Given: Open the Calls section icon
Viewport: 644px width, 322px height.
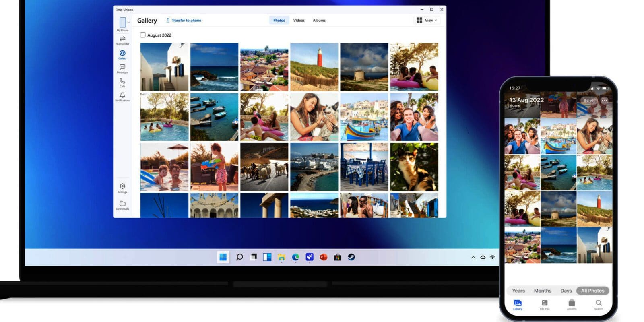Looking at the screenshot, I should pyautogui.click(x=122, y=82).
